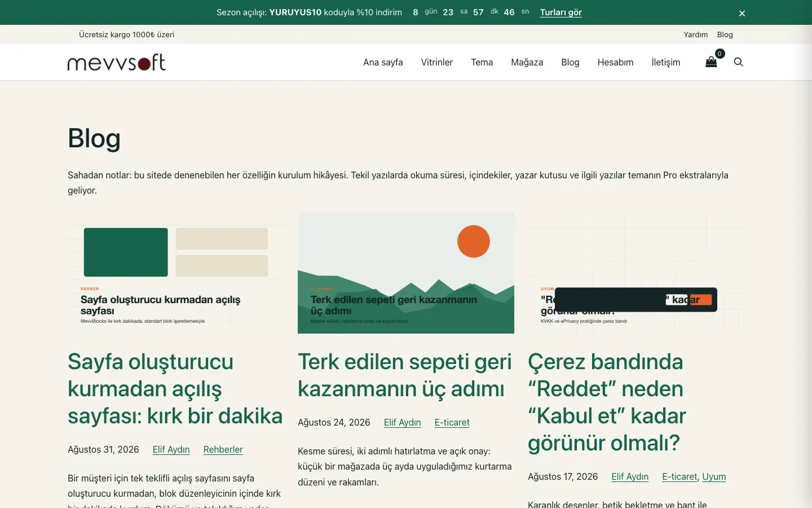This screenshot has height=508, width=812.
Task: Open the Mağaza menu item
Action: 527,62
